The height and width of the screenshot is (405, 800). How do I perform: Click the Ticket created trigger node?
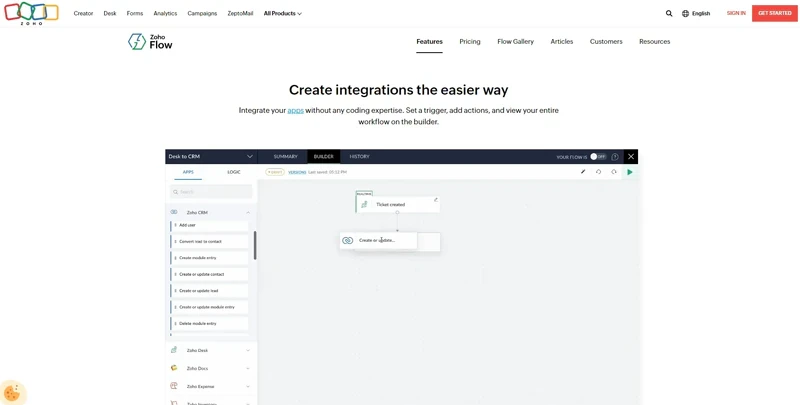click(398, 205)
